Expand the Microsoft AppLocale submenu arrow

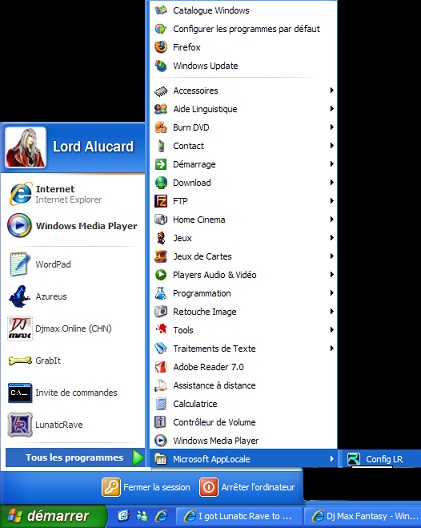pos(332,459)
